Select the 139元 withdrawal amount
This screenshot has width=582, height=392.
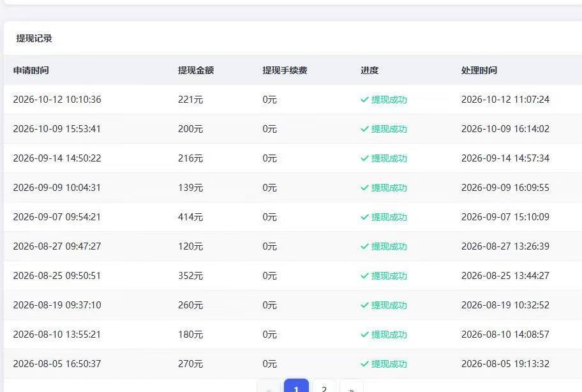coord(190,188)
